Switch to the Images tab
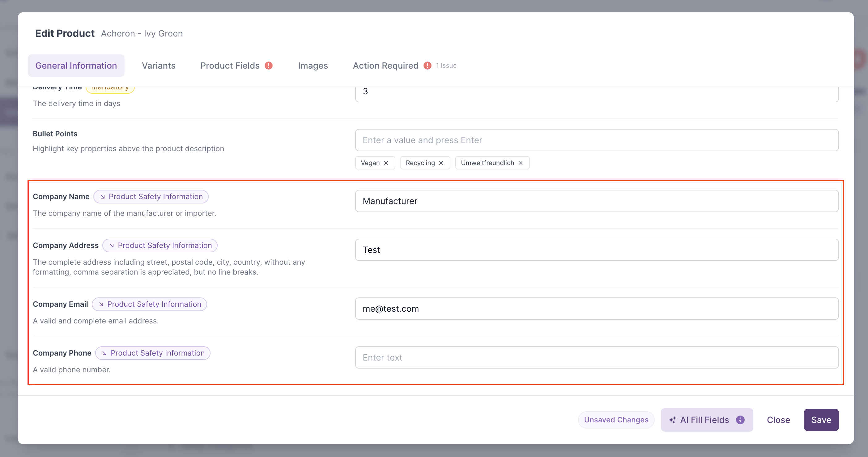868x457 pixels. 313,65
